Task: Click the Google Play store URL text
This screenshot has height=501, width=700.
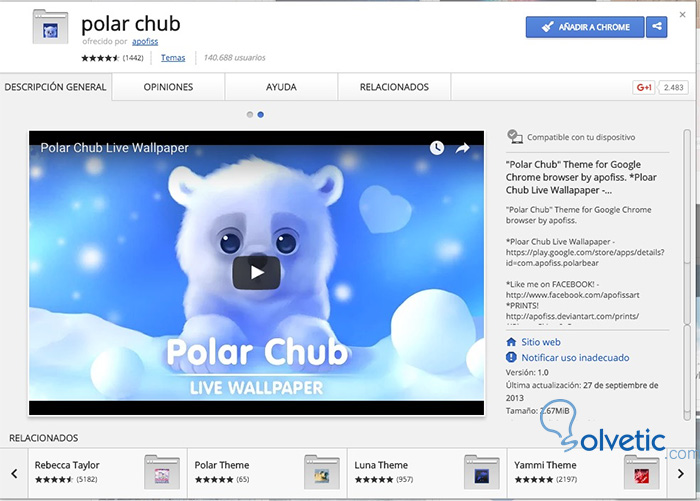Action: point(585,258)
